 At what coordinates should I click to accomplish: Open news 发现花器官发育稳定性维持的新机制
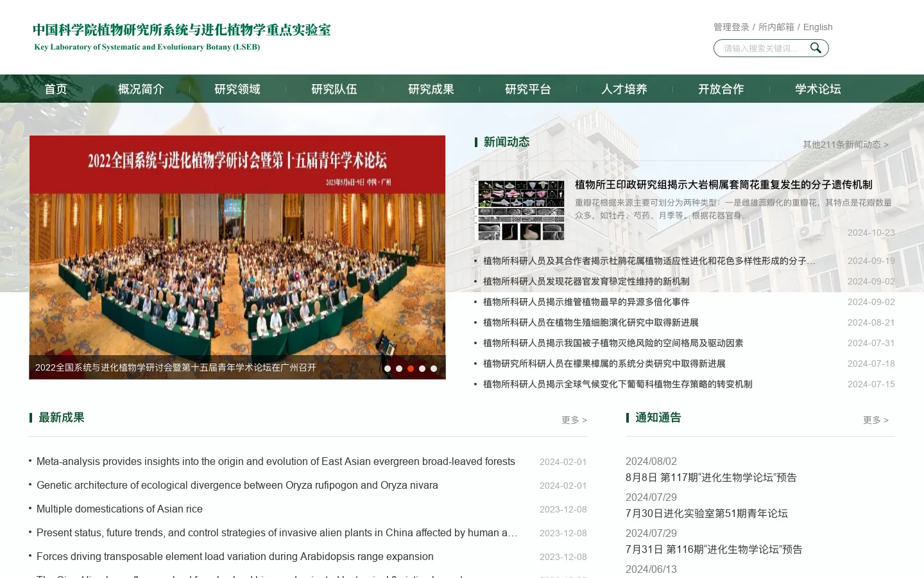[586, 281]
